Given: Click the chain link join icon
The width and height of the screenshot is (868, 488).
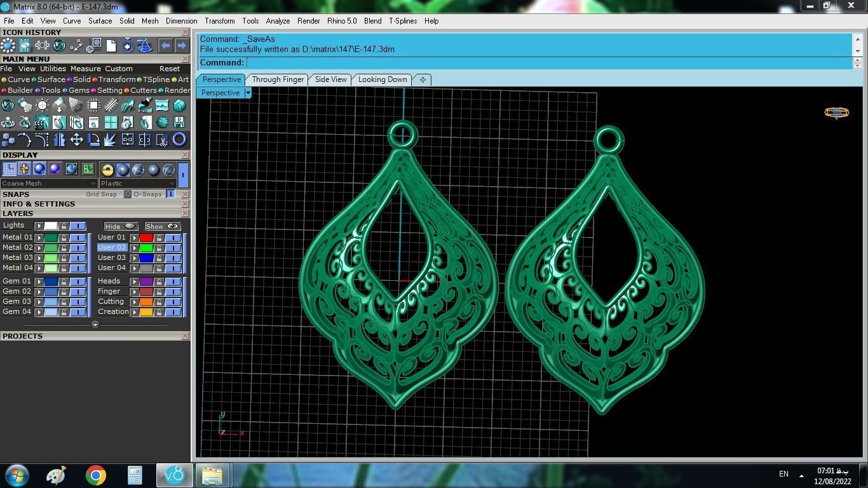Looking at the screenshot, I should (128, 139).
